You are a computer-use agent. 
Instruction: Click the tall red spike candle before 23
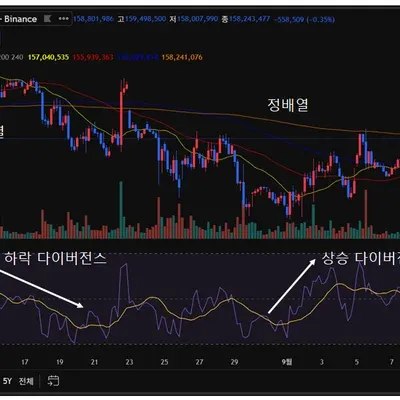pyautogui.click(x=121, y=117)
